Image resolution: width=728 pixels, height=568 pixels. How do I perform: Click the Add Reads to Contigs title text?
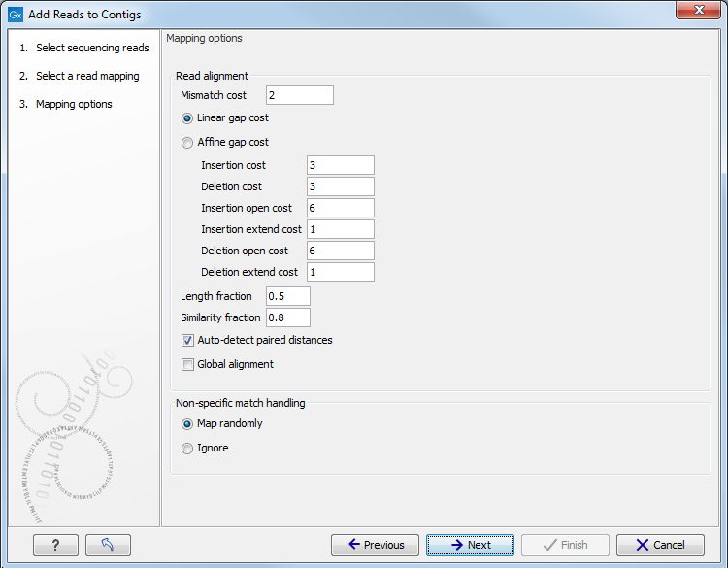click(84, 15)
